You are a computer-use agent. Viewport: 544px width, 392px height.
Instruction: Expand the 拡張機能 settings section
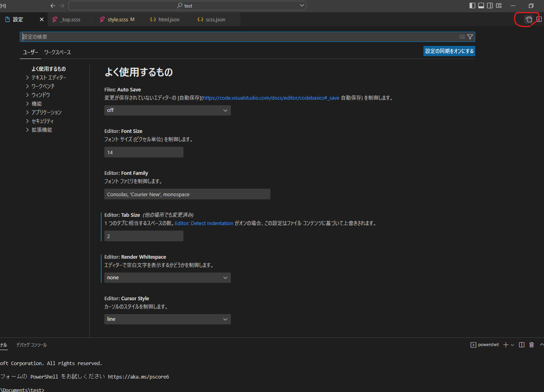pyautogui.click(x=42, y=129)
